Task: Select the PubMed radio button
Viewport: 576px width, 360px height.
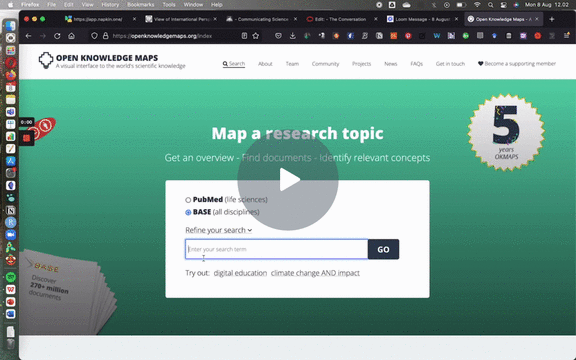Action: point(188,200)
